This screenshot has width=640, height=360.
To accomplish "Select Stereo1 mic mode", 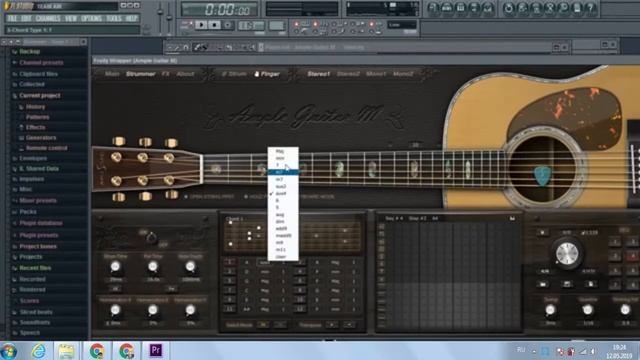I will (318, 74).
